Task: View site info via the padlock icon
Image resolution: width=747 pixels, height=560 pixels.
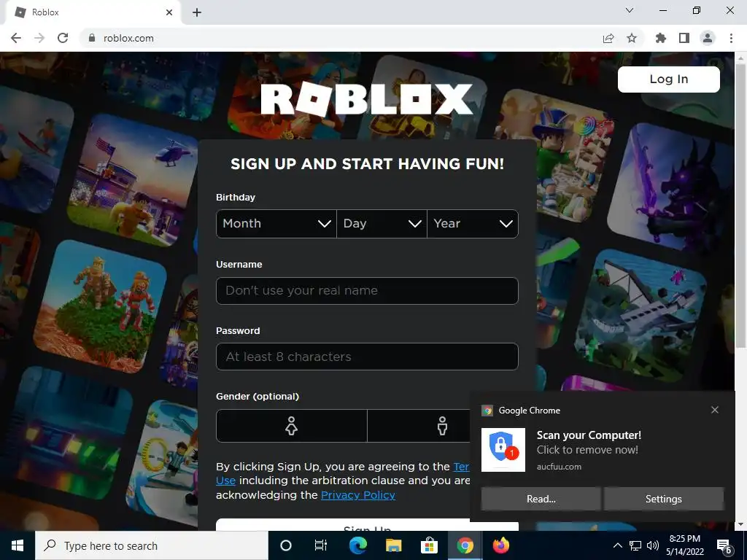Action: (92, 38)
